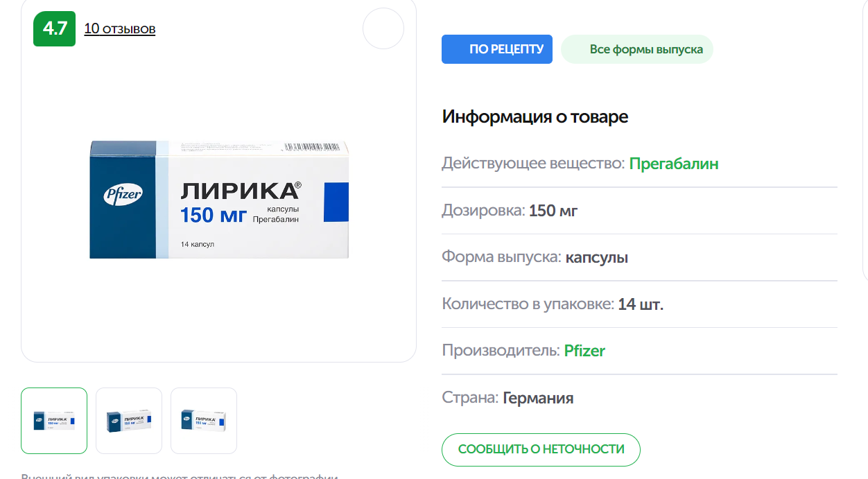Click the Информация о товаре heading

tap(535, 116)
